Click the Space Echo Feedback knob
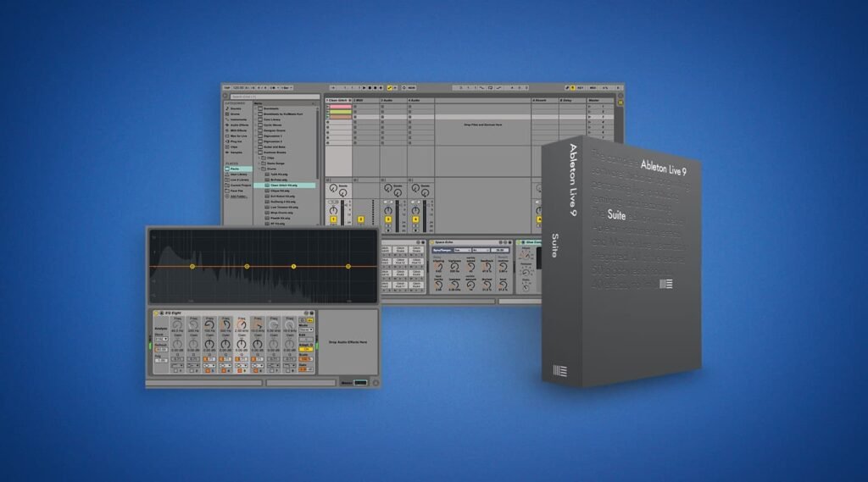 (487, 268)
